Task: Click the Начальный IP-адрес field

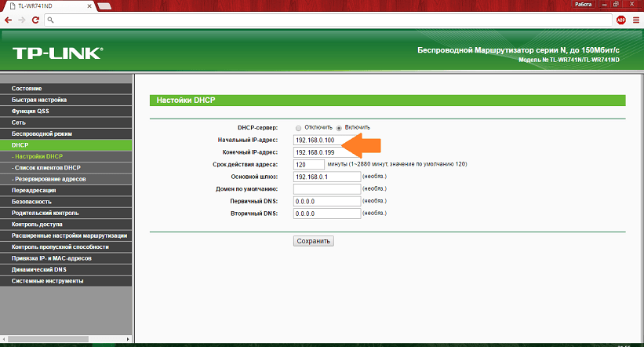Action: pyautogui.click(x=326, y=140)
